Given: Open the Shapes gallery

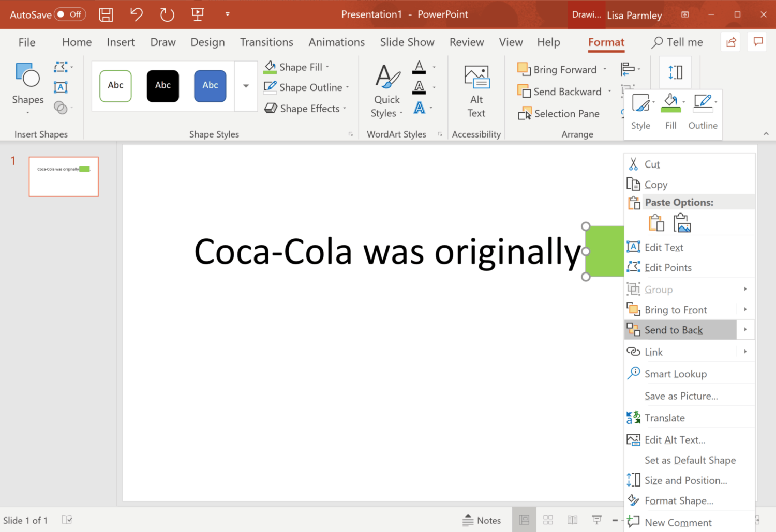Looking at the screenshot, I should pos(28,88).
